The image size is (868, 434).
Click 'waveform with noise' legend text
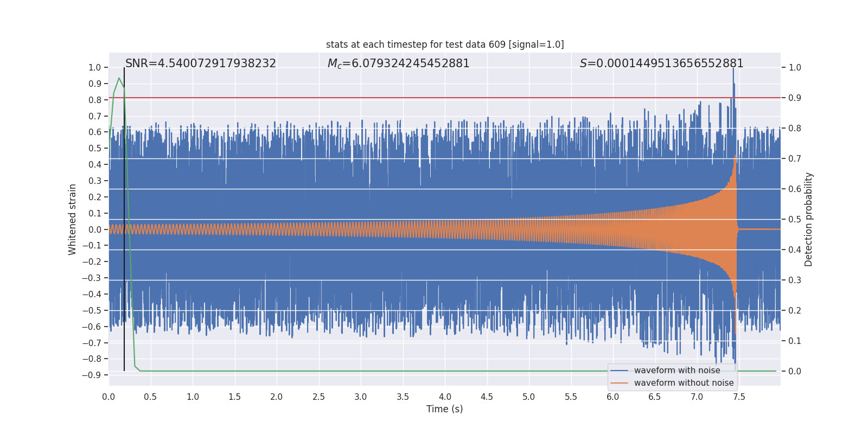(677, 371)
